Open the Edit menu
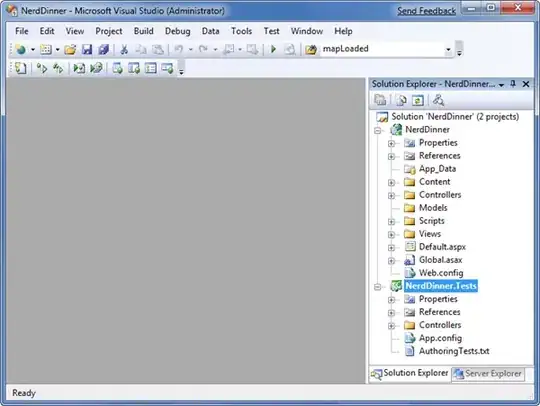The height and width of the screenshot is (406, 540). pos(47,31)
